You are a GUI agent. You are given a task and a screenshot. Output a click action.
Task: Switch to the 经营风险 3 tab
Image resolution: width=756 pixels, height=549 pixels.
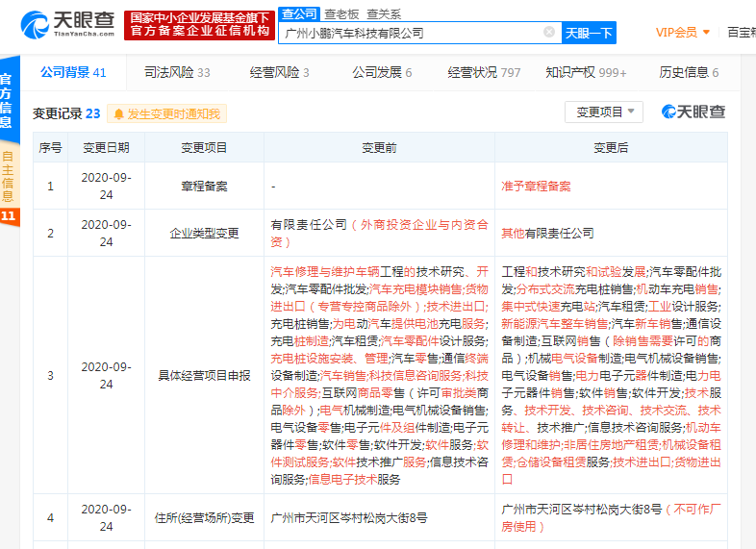279,72
